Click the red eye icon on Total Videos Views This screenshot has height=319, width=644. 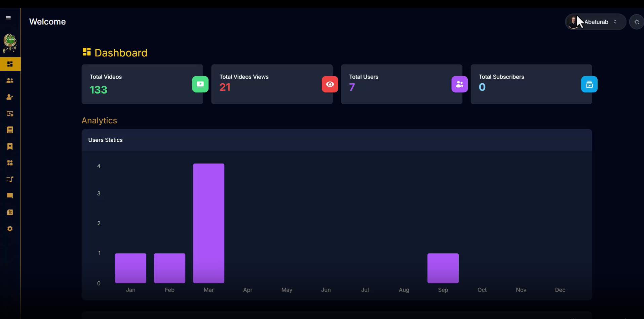330,84
